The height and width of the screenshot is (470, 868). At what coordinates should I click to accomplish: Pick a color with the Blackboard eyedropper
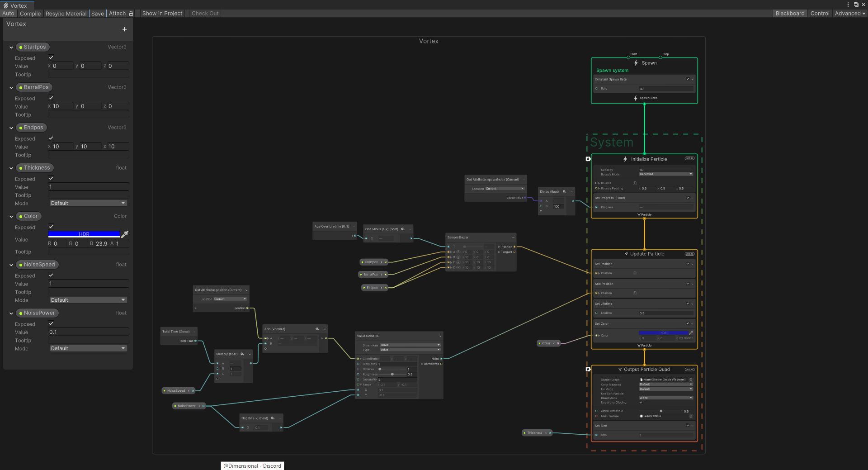point(125,234)
